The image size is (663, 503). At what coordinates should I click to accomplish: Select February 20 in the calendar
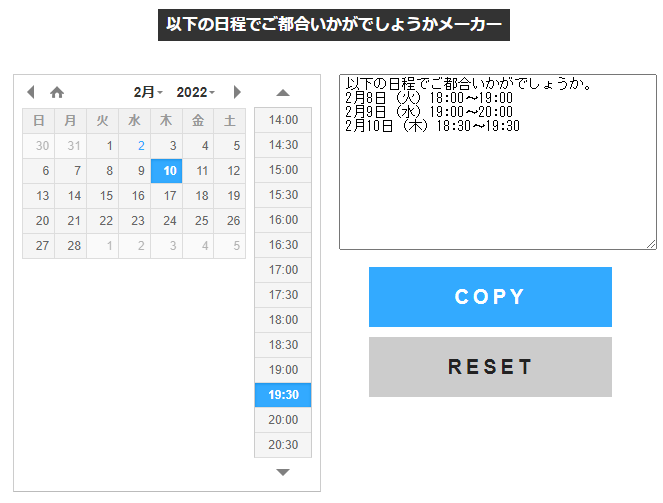(38, 221)
